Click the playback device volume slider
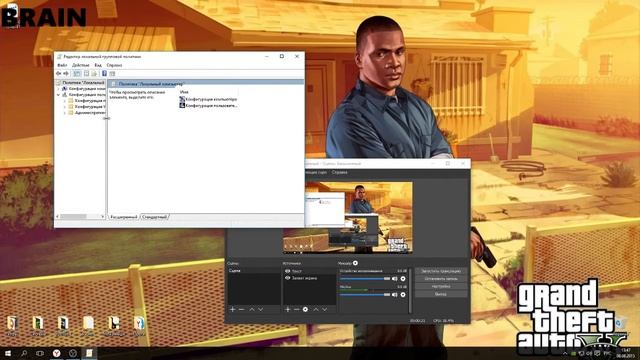Screen dimensions: 640x360 tap(365, 279)
